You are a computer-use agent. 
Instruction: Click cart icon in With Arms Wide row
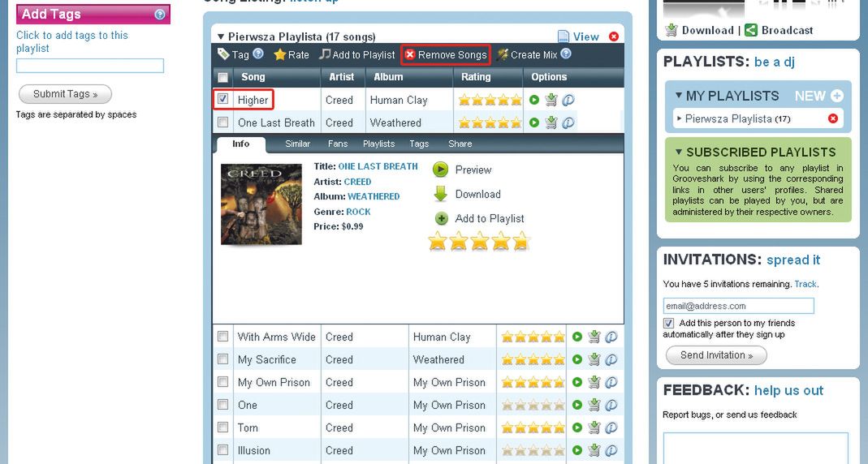coord(594,337)
